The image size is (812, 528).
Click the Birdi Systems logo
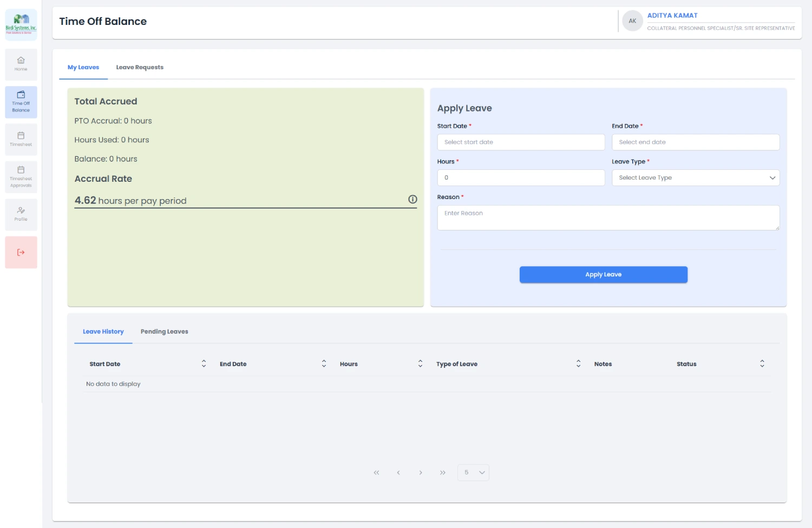(x=21, y=24)
